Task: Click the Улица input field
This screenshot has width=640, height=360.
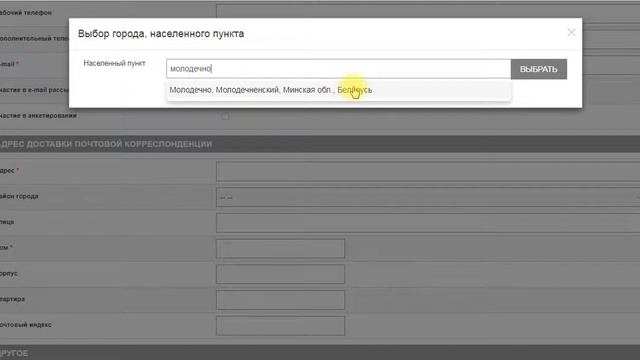Action: click(x=428, y=223)
